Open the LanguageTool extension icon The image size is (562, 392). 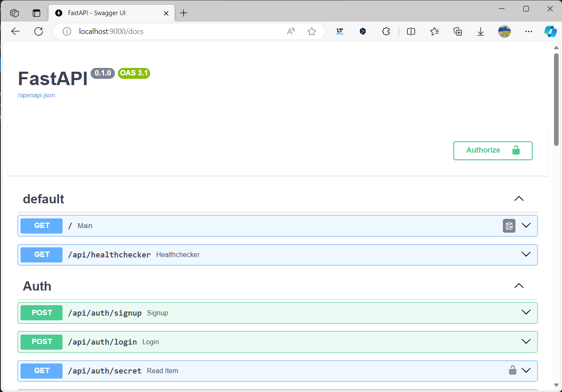(x=340, y=31)
